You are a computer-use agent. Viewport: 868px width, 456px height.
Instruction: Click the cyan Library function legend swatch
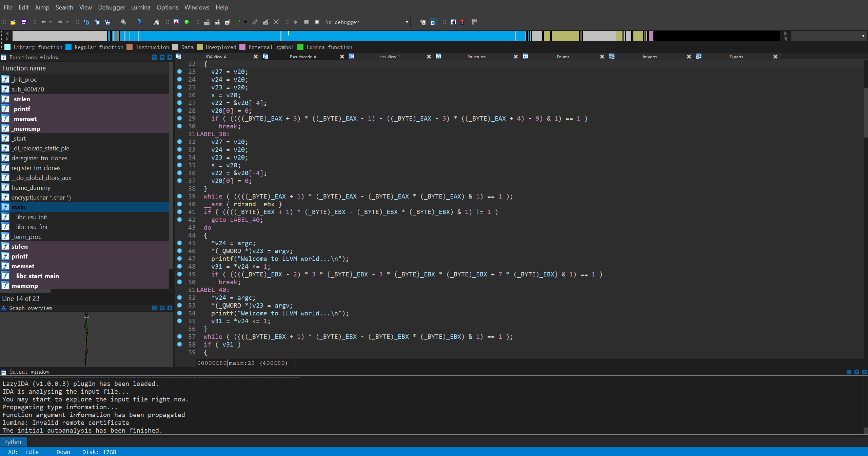[7, 47]
